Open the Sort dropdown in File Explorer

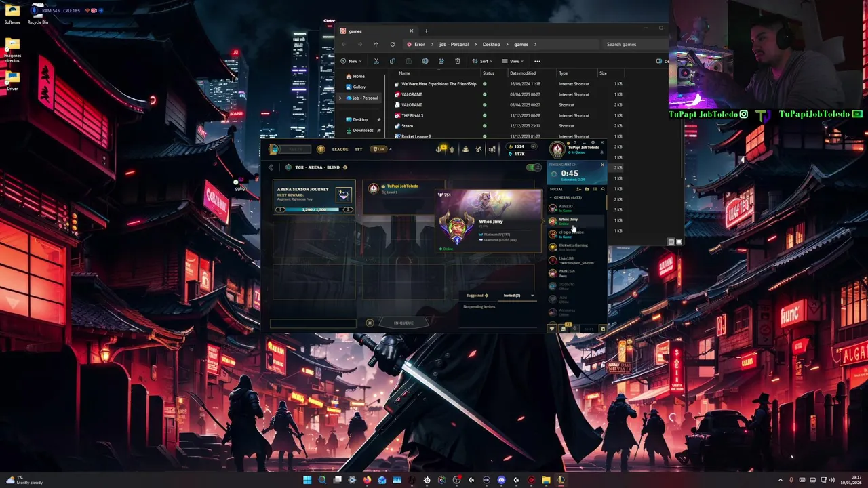[482, 61]
